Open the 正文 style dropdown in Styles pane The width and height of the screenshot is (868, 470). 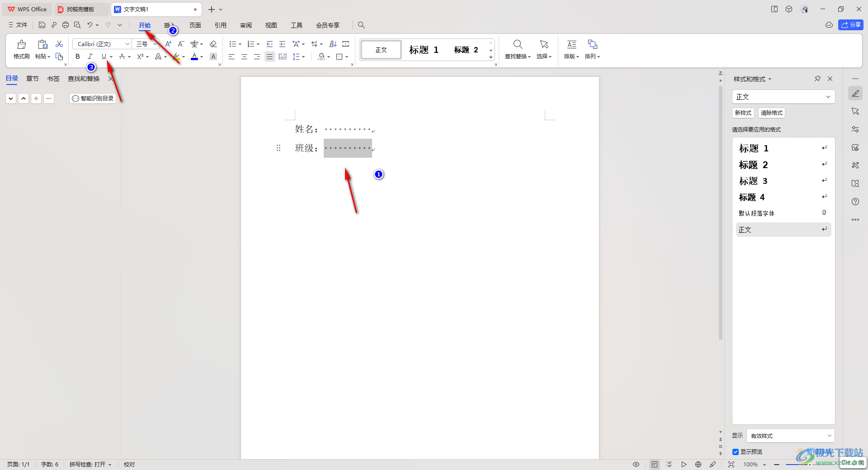click(x=783, y=97)
